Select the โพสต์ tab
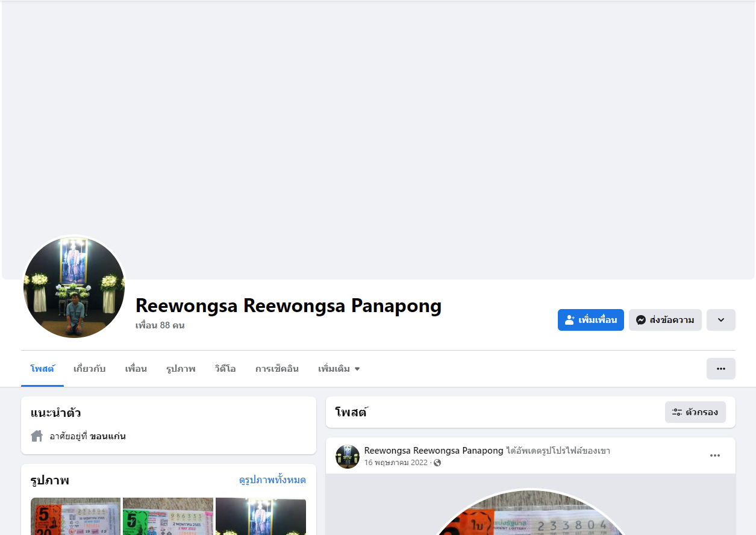756x535 pixels. pyautogui.click(x=42, y=369)
